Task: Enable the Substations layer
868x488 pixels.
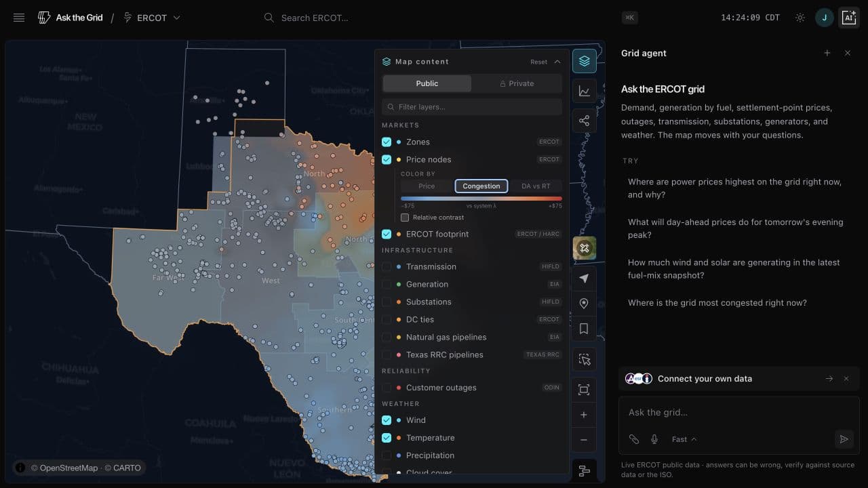Action: [387, 302]
